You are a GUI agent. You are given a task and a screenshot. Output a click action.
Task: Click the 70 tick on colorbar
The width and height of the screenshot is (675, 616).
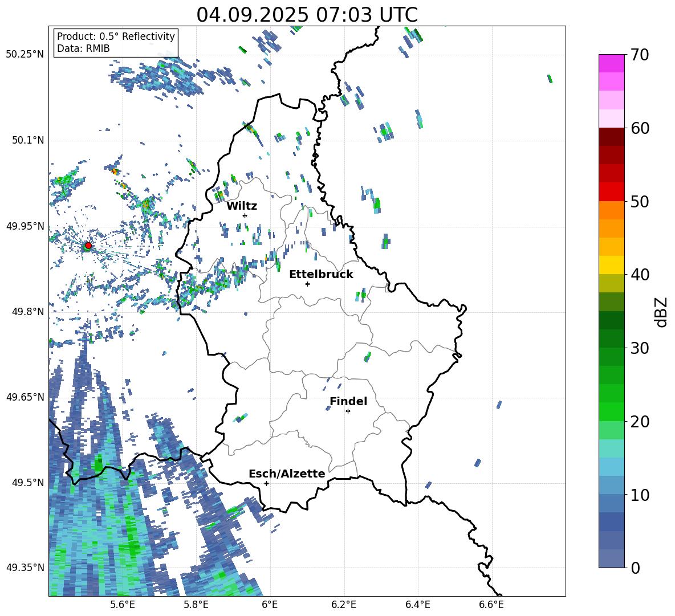pyautogui.click(x=640, y=55)
